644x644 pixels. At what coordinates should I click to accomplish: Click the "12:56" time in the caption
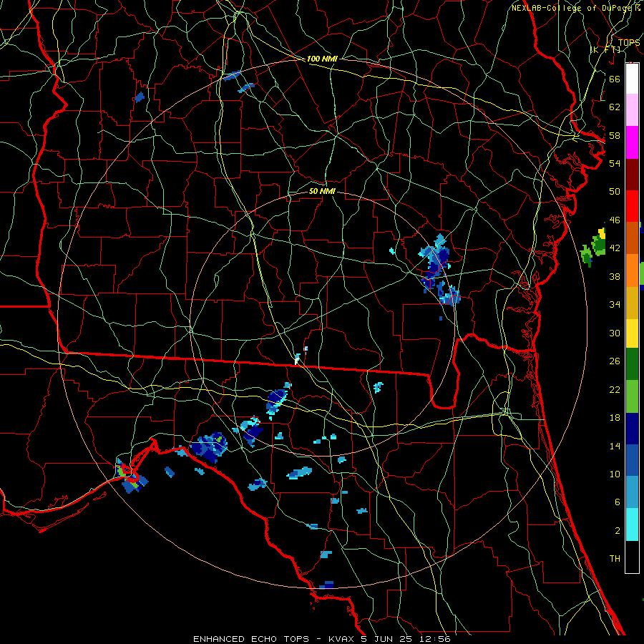tap(435, 639)
